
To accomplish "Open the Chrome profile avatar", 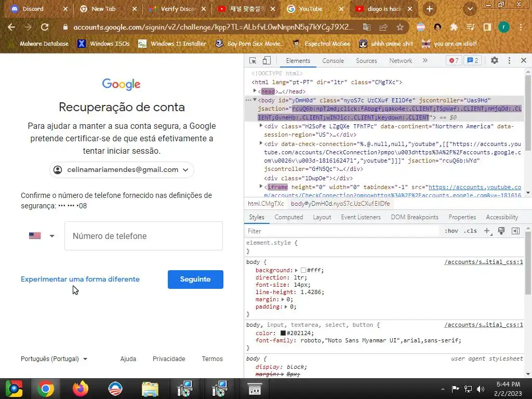I will coord(504,27).
